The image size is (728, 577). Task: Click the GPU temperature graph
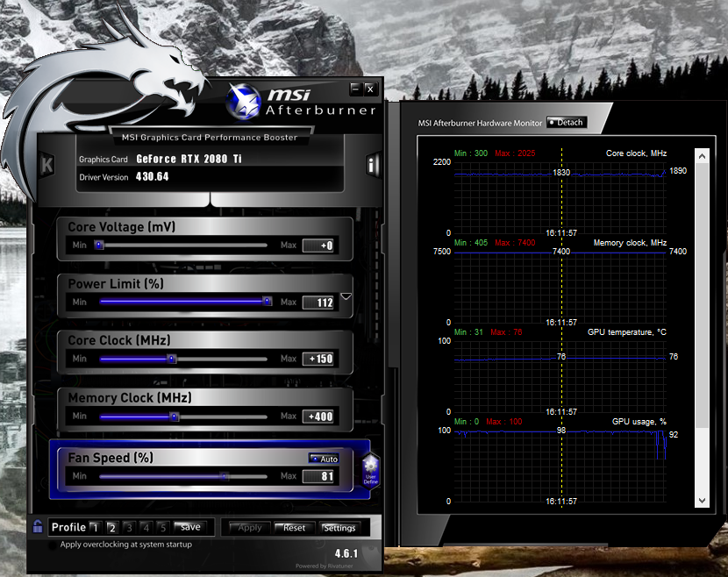tap(560, 376)
